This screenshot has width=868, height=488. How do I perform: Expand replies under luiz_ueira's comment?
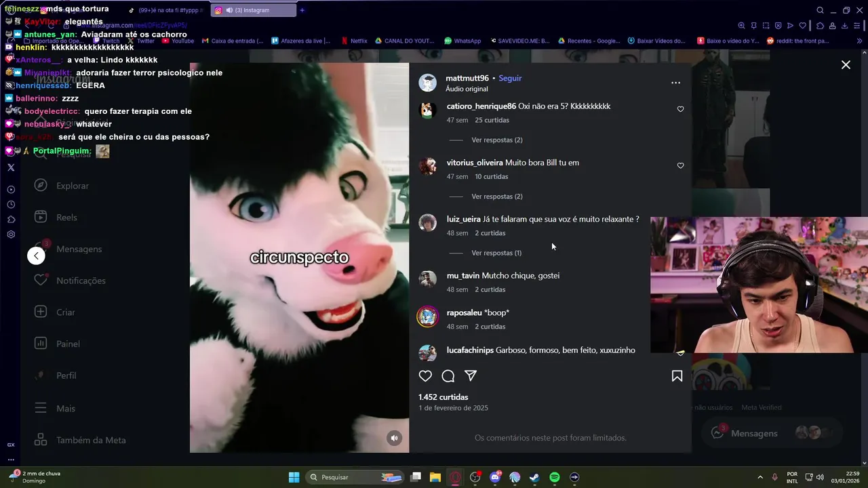click(496, 253)
